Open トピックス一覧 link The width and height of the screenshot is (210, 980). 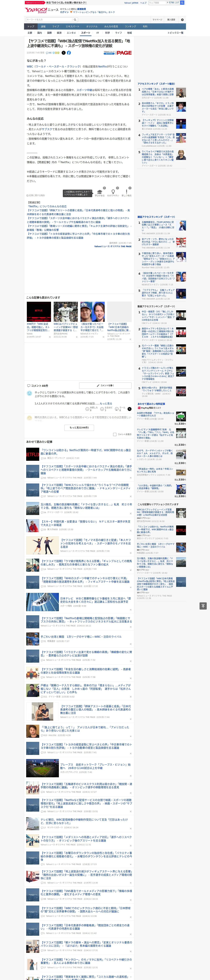pyautogui.click(x=175, y=33)
